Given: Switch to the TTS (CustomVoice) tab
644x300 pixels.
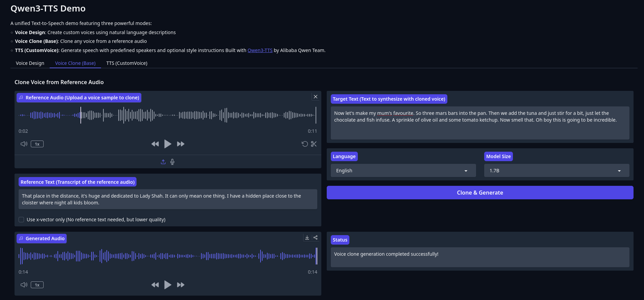Looking at the screenshot, I should pyautogui.click(x=127, y=63).
